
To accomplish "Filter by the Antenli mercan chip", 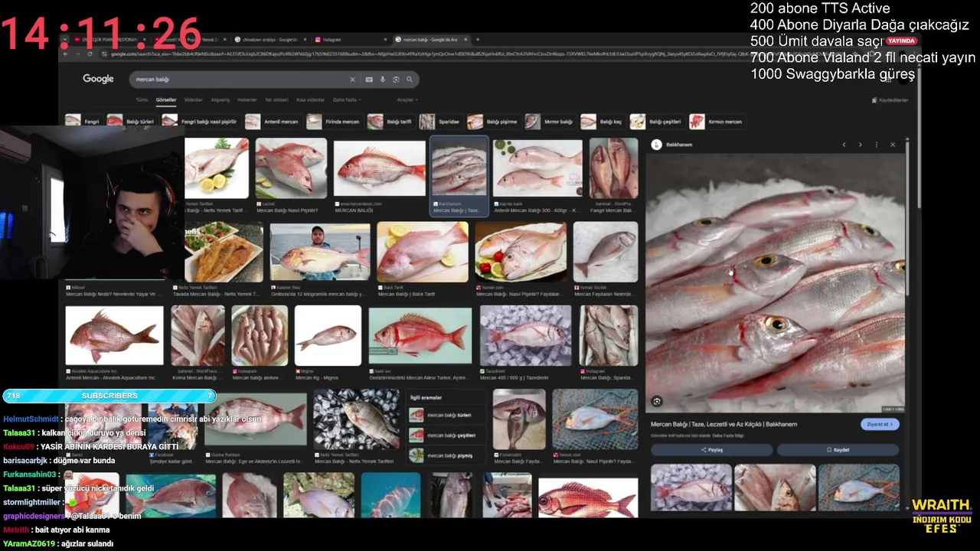I will (x=273, y=122).
